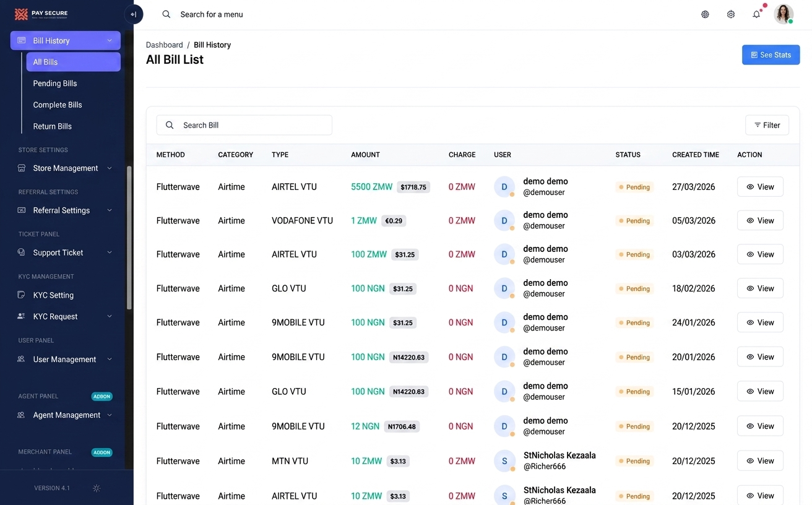Viewport: 812px width, 505px height.
Task: Click the Store Management shop icon
Action: [x=22, y=168]
